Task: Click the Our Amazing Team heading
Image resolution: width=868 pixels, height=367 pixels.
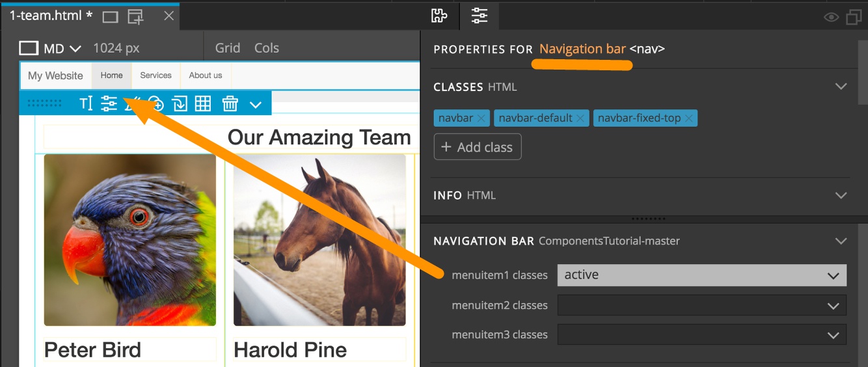Action: tap(319, 137)
